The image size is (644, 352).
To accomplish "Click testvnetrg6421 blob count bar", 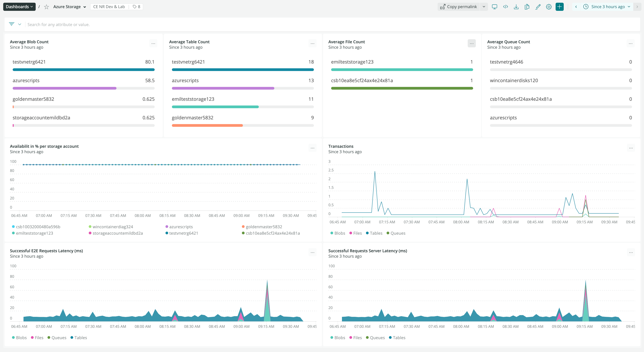I will click(84, 70).
